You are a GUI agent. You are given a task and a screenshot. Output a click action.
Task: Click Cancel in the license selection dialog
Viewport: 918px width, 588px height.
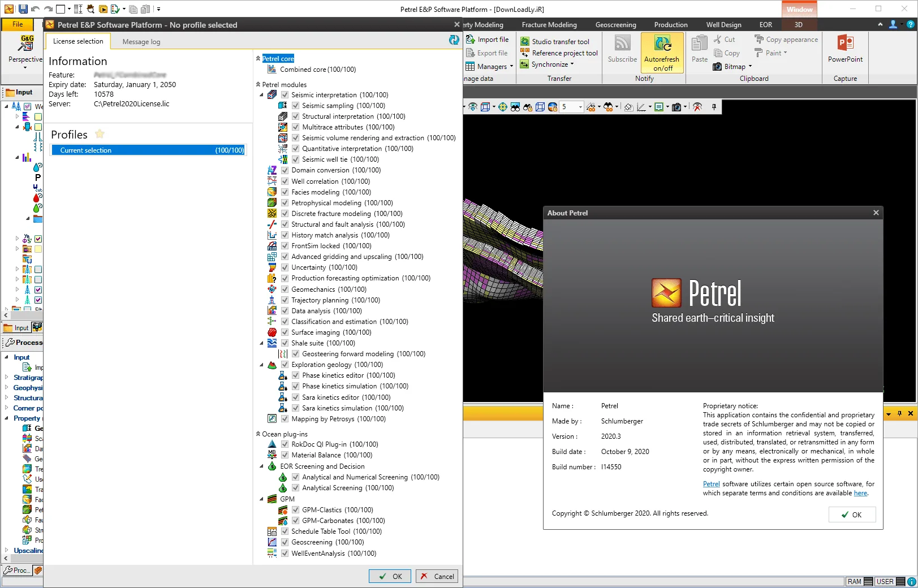[437, 576]
